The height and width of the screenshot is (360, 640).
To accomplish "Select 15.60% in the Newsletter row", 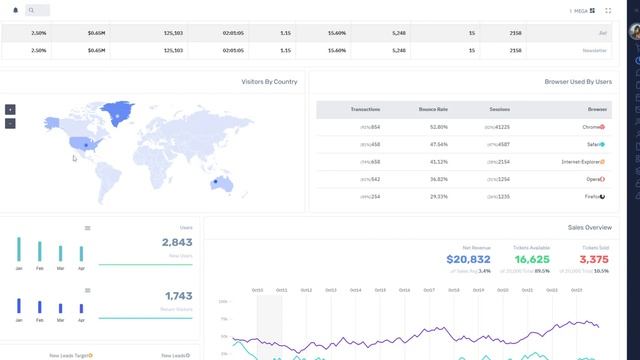I will pos(337,51).
